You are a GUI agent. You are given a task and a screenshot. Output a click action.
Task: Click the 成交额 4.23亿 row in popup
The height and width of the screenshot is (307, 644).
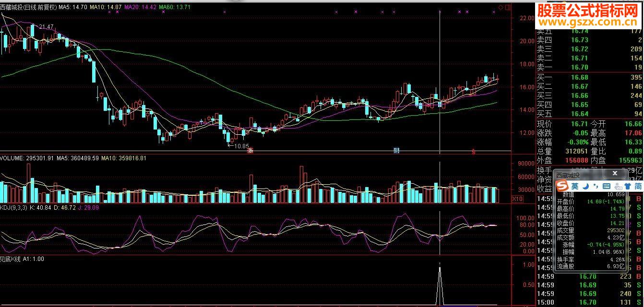pos(591,237)
